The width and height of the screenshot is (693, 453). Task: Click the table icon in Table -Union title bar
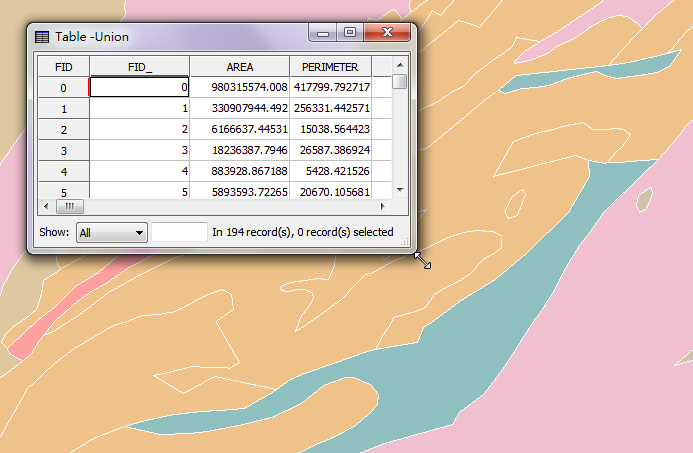click(x=42, y=37)
